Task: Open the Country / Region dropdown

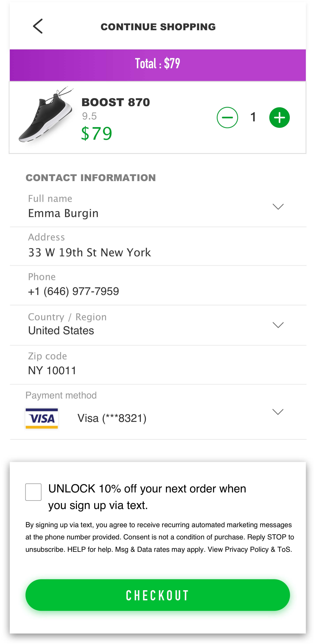Action: 278,325
